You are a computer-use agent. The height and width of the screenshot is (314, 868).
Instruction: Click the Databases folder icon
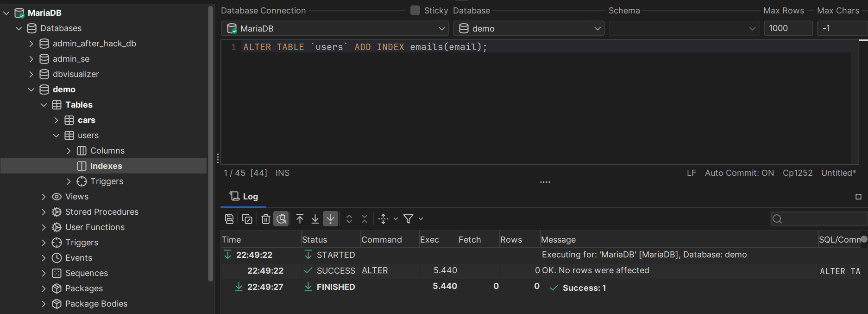coord(31,28)
